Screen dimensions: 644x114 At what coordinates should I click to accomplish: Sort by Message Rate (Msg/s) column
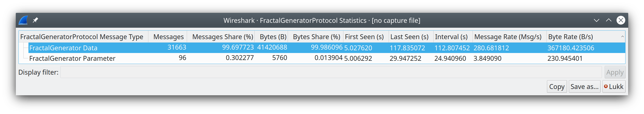pyautogui.click(x=508, y=37)
